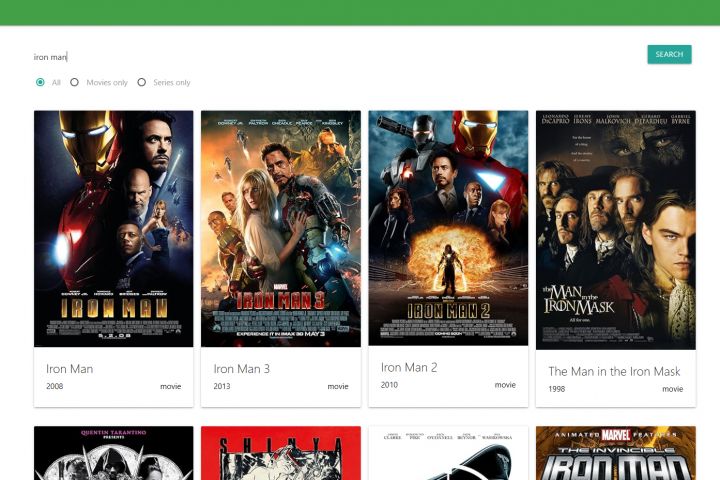Click the year '2013' on Iron Man 3 card
The image size is (720, 480).
(222, 386)
